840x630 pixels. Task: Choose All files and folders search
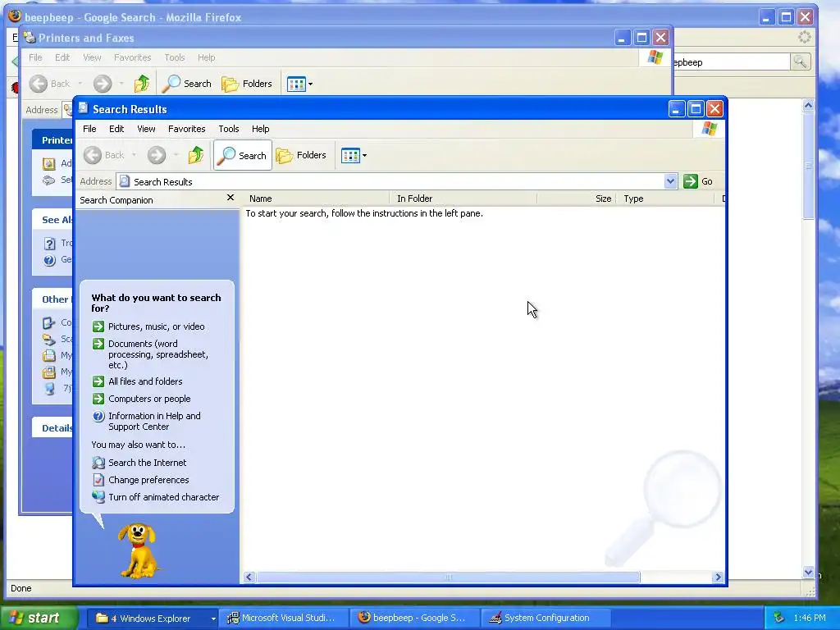(x=145, y=381)
